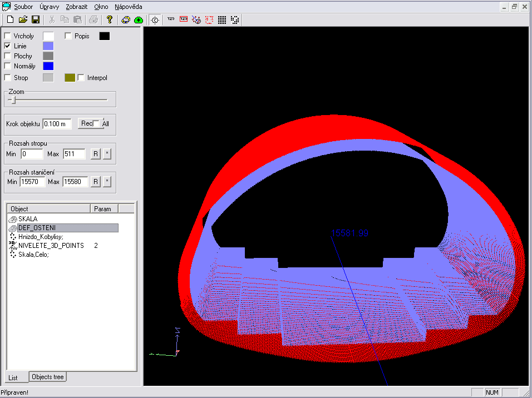
Task: Open a file with the folder icon
Action: click(23, 20)
